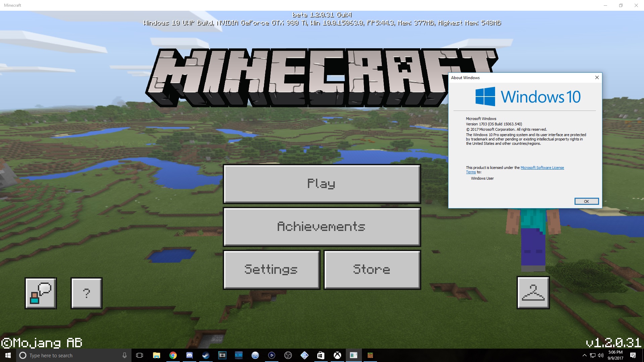This screenshot has height=362, width=644.
Task: Open the Settings menu
Action: click(271, 269)
